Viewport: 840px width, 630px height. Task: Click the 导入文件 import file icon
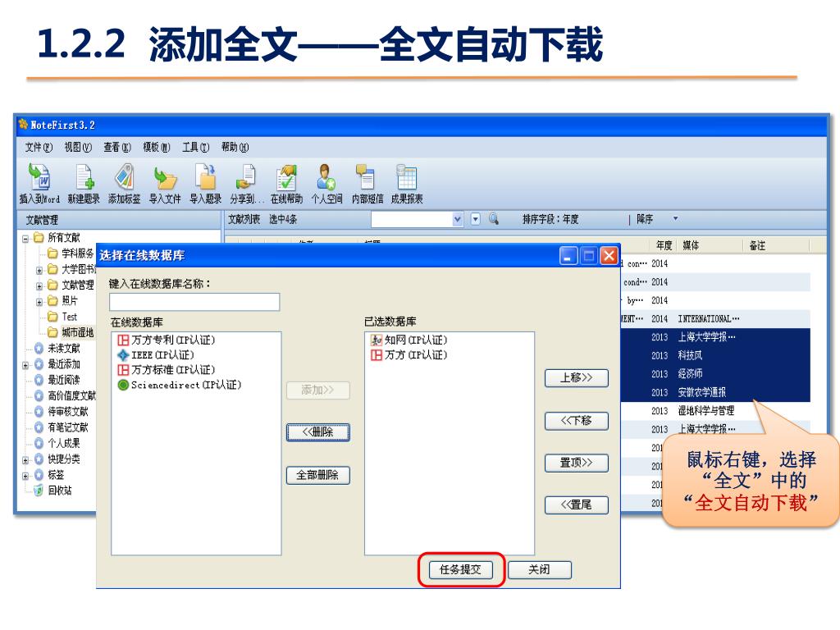click(x=165, y=183)
